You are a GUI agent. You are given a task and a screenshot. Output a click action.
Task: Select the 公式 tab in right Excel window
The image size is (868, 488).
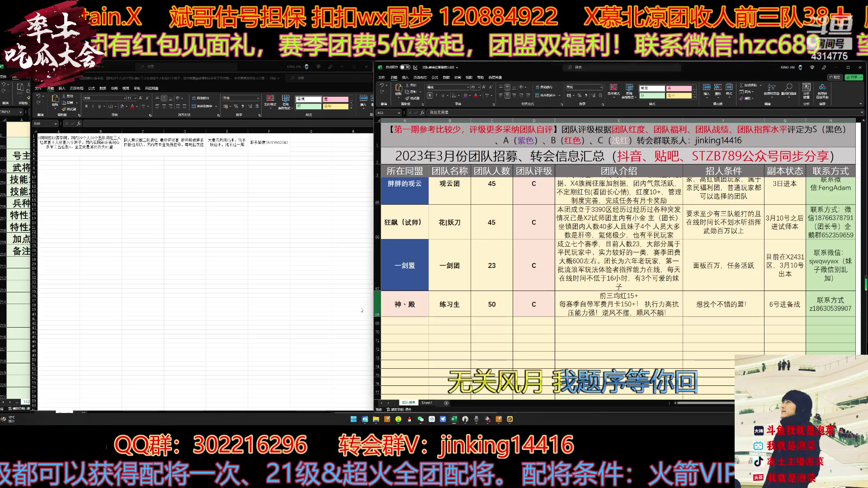click(434, 77)
